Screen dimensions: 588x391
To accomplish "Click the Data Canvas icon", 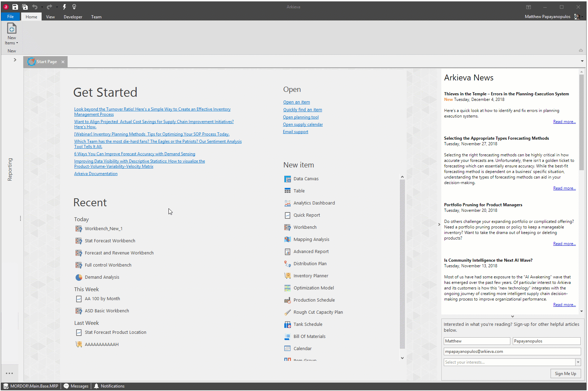I will pyautogui.click(x=287, y=179).
